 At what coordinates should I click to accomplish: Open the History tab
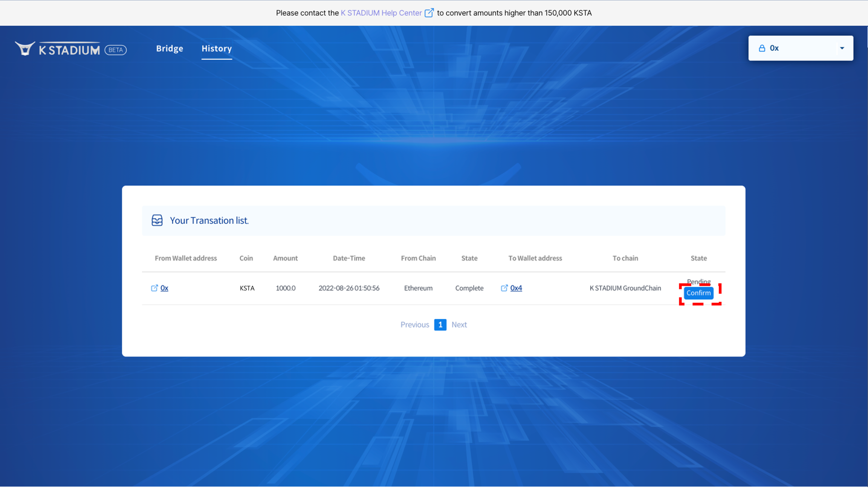(217, 49)
